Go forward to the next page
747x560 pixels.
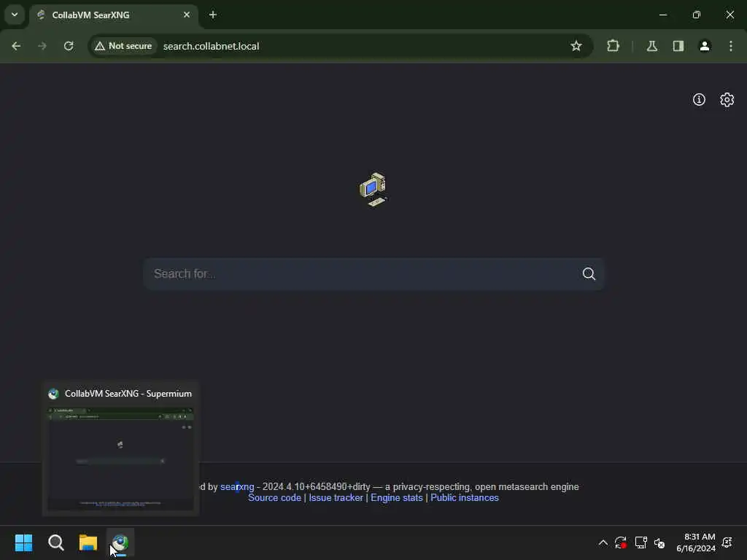42,46
